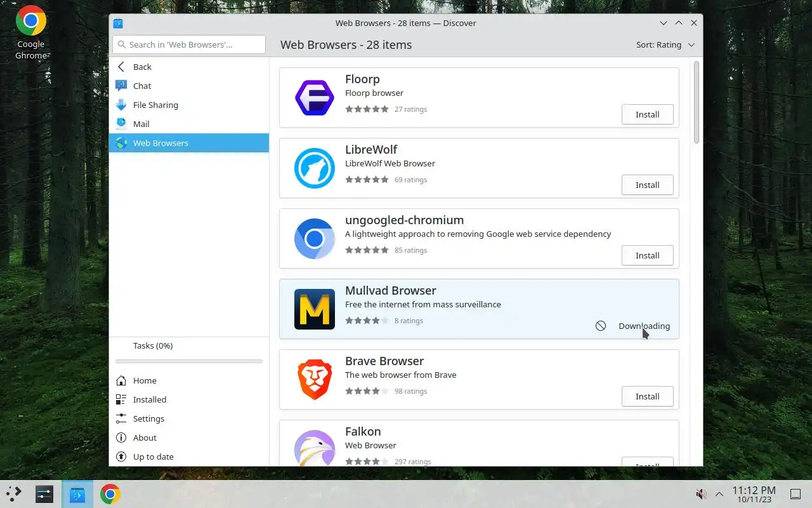This screenshot has width=812, height=508.
Task: Open the About page
Action: pos(189,438)
